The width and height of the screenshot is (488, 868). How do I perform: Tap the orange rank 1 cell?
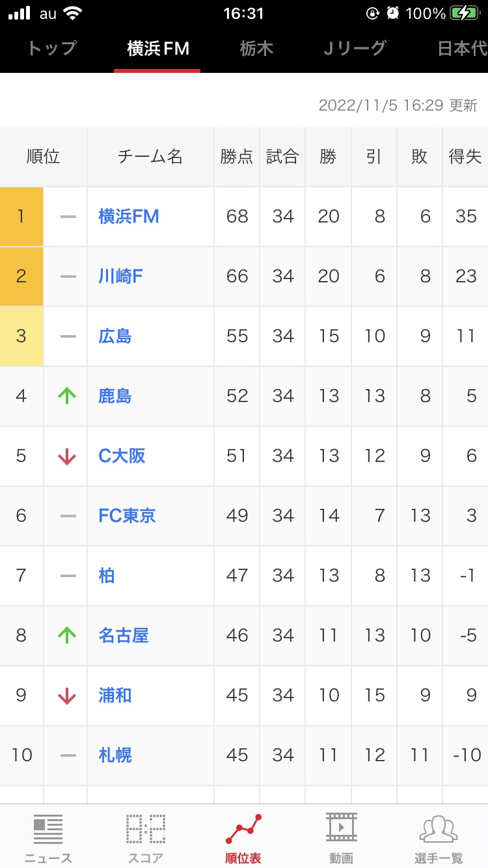[x=21, y=217]
